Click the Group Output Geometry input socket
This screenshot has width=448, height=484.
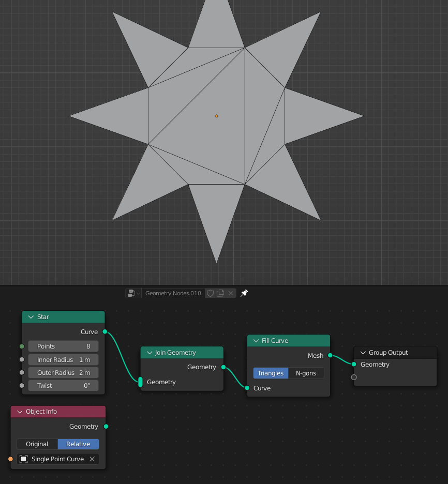pyautogui.click(x=354, y=365)
